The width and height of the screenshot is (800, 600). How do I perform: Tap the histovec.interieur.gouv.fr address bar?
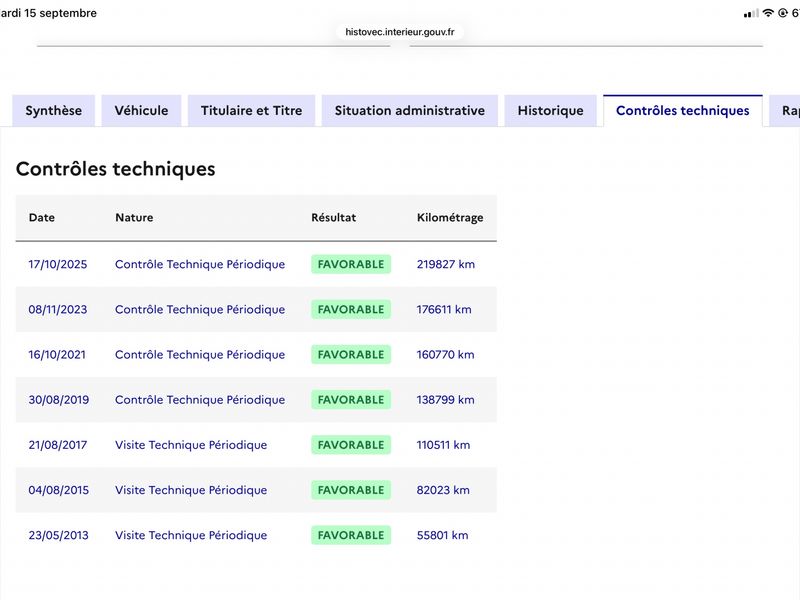(x=399, y=32)
